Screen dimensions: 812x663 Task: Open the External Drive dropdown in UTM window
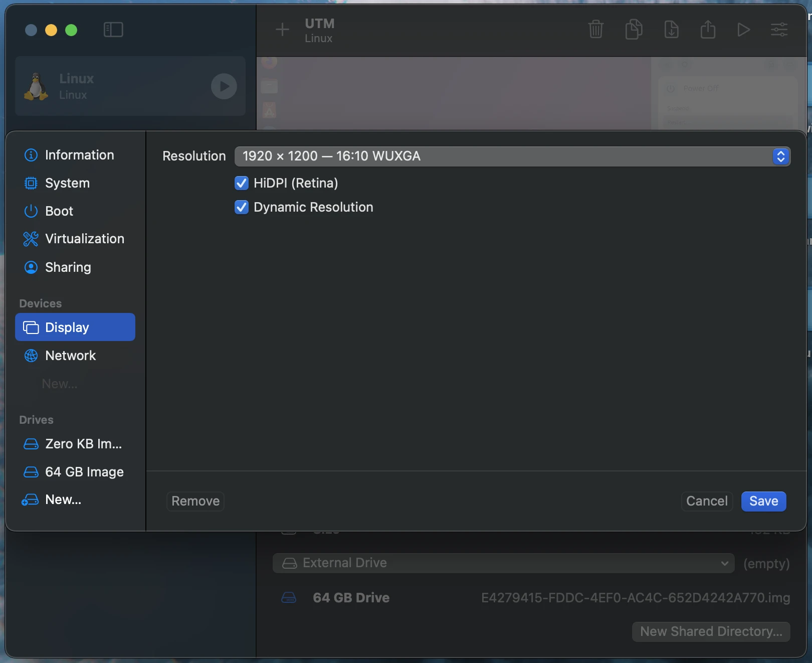[x=504, y=563]
